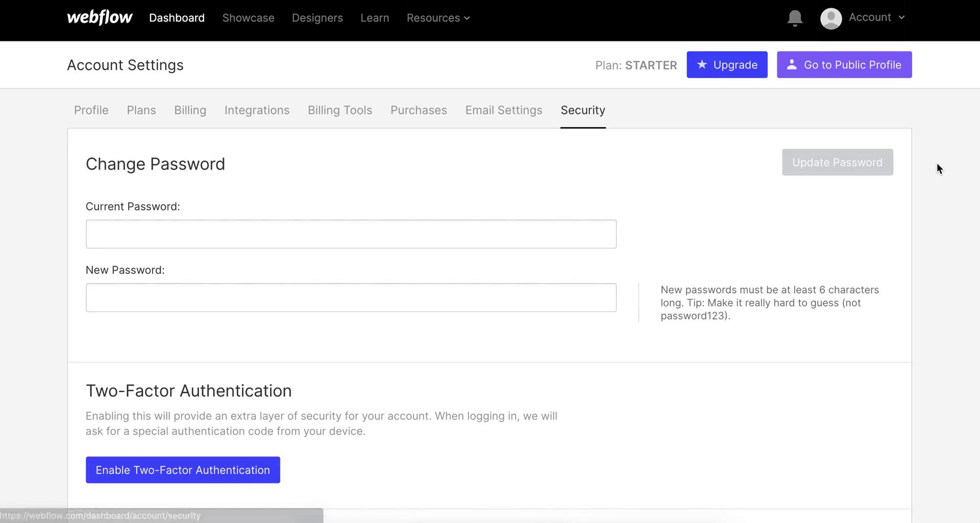This screenshot has height=523, width=980.
Task: Focus the New Password field
Action: pyautogui.click(x=351, y=298)
